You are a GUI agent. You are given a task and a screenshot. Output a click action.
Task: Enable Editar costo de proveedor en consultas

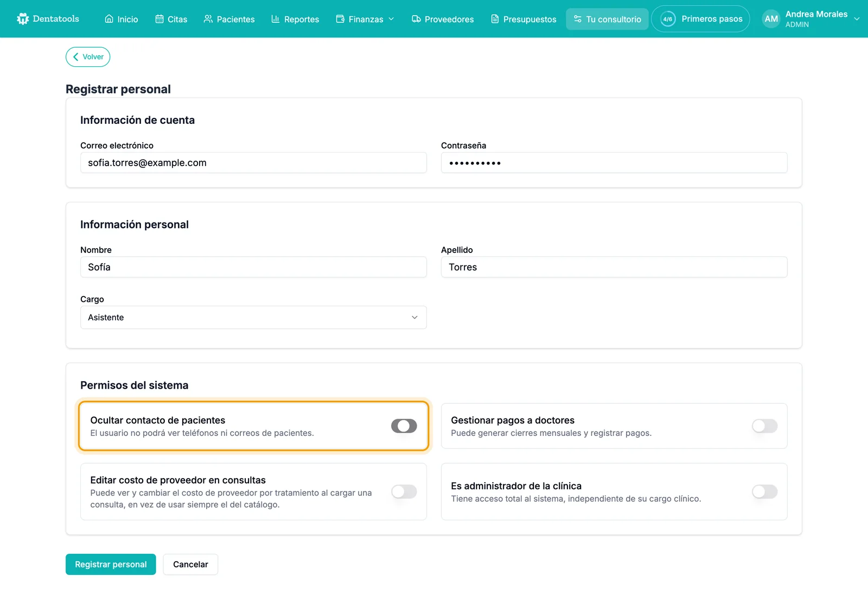(x=404, y=492)
